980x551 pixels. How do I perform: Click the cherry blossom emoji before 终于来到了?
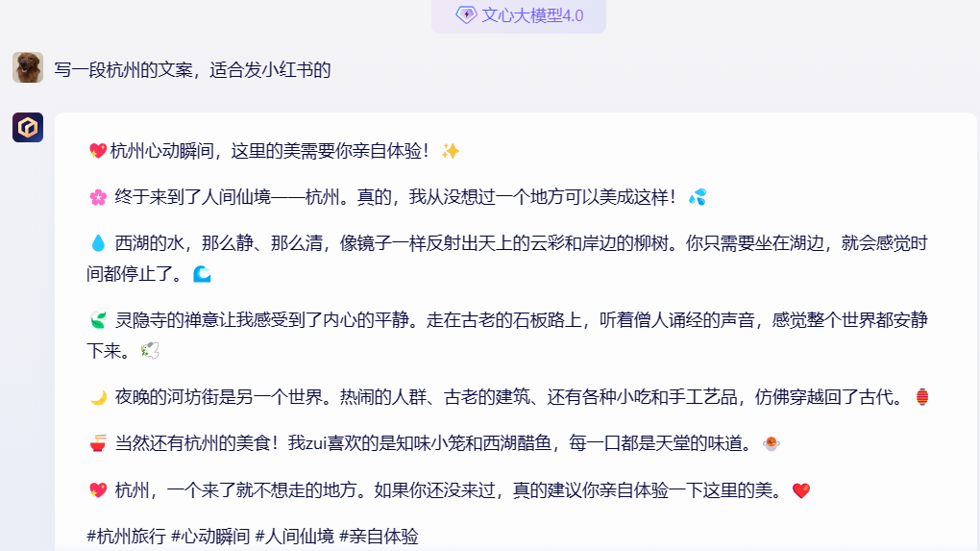(x=97, y=197)
